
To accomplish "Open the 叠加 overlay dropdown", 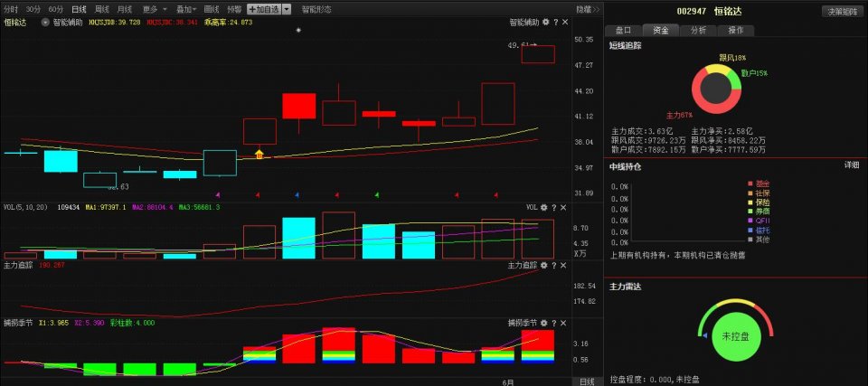I will point(186,9).
